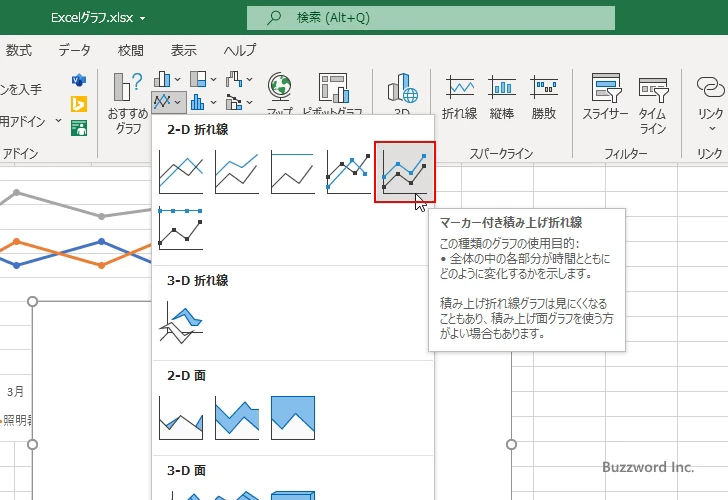The width and height of the screenshot is (728, 500).
Task: Expand the file name dropdown in title bar
Action: (142, 18)
